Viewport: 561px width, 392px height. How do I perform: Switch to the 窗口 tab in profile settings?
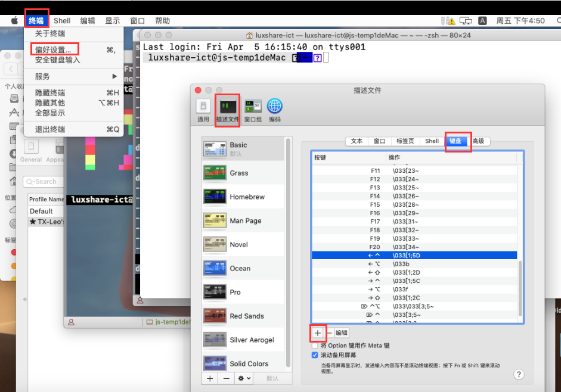click(380, 141)
